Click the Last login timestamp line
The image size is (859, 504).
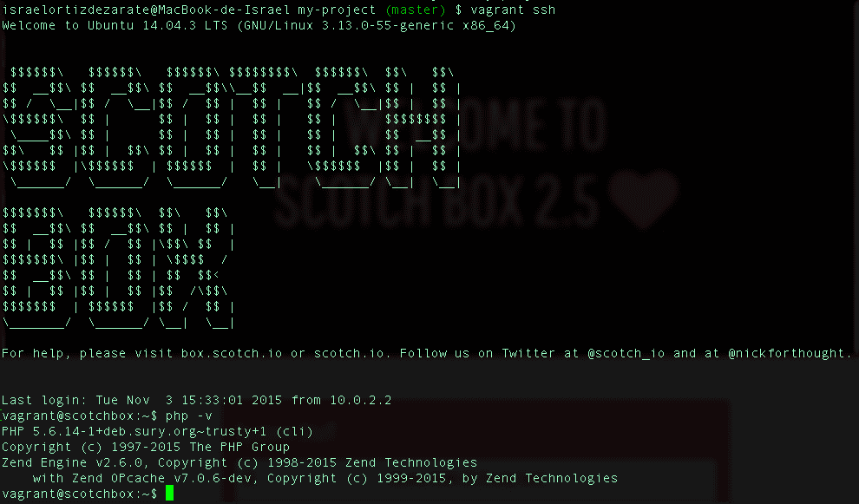pos(196,400)
